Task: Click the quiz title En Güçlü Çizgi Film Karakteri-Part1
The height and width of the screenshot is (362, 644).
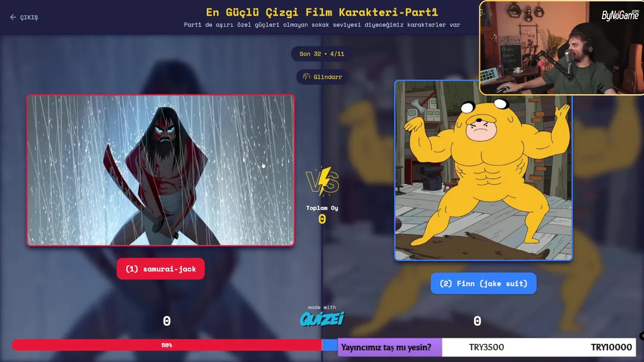Action: pyautogui.click(x=322, y=12)
